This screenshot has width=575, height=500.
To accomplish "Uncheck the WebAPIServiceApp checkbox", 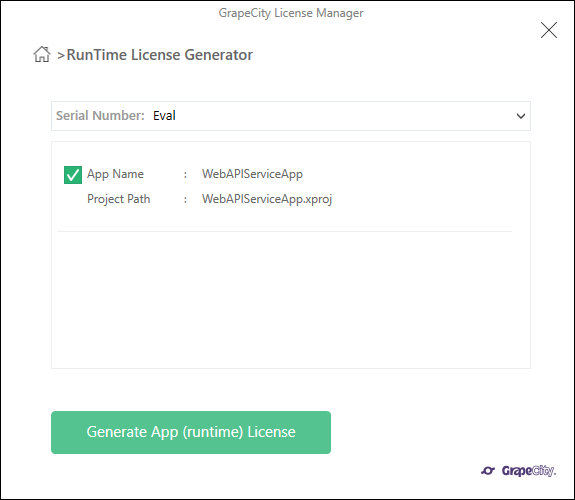I will [73, 175].
